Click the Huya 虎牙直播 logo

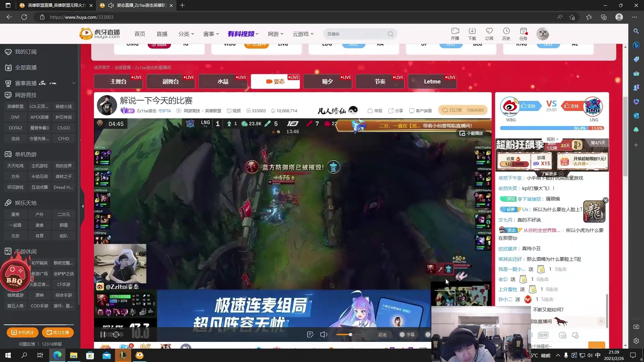[100, 34]
